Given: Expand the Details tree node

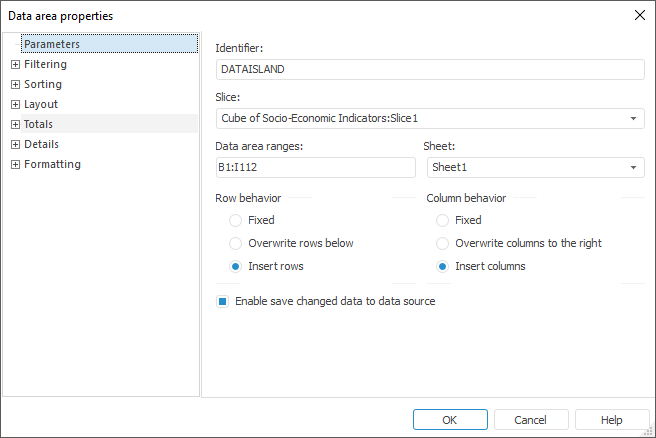Looking at the screenshot, I should (15, 145).
